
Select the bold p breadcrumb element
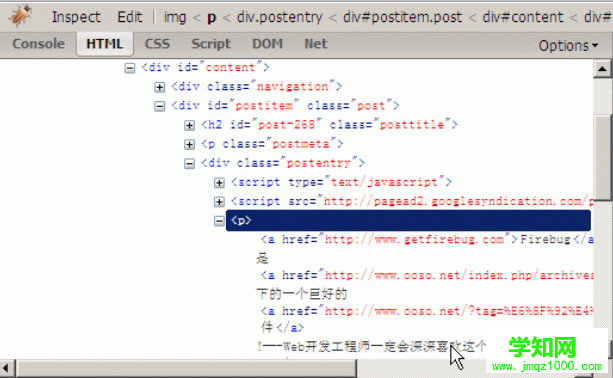212,18
